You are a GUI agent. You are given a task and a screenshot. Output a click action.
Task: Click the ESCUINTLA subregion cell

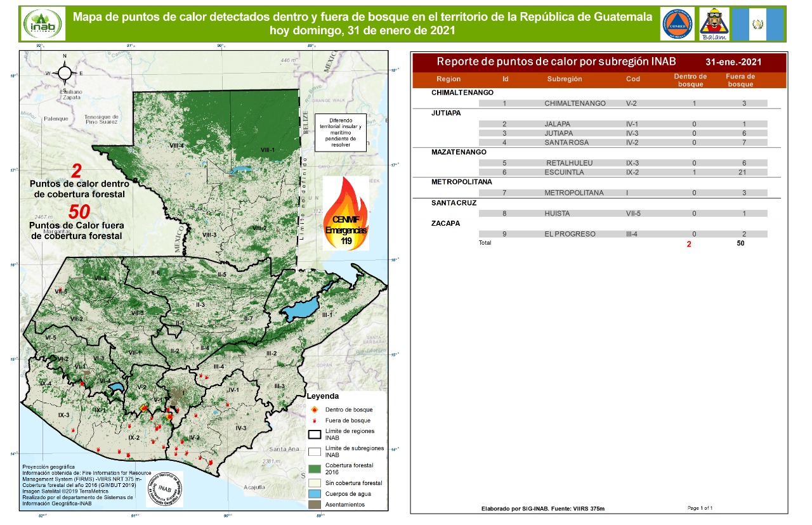pyautogui.click(x=565, y=172)
